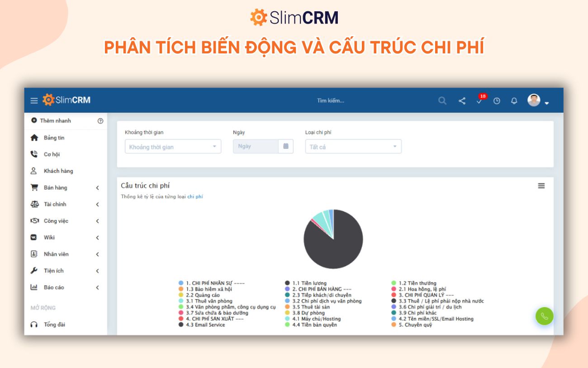Click the Công việc handshake icon
Screen dimensions: 588x368
pyautogui.click(x=34, y=221)
